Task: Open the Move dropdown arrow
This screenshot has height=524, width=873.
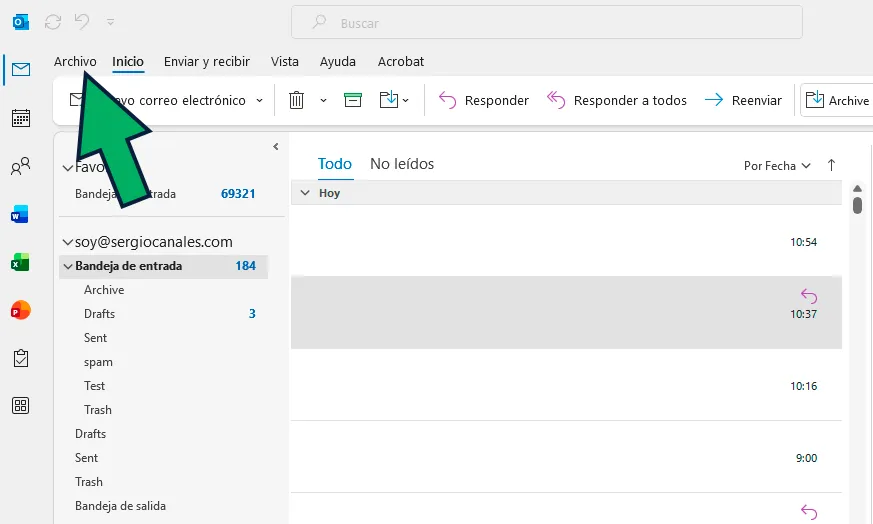Action: 405,101
